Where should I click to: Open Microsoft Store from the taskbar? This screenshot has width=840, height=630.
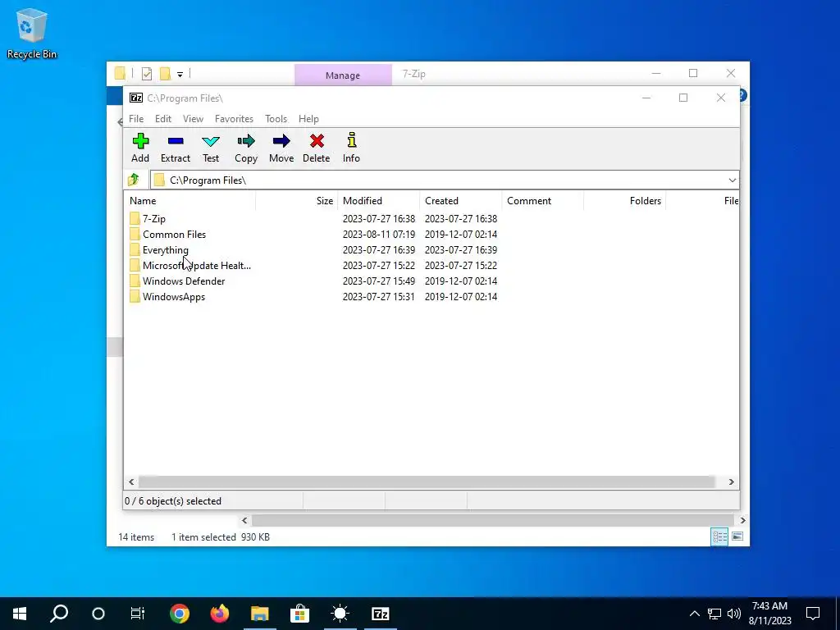point(300,614)
